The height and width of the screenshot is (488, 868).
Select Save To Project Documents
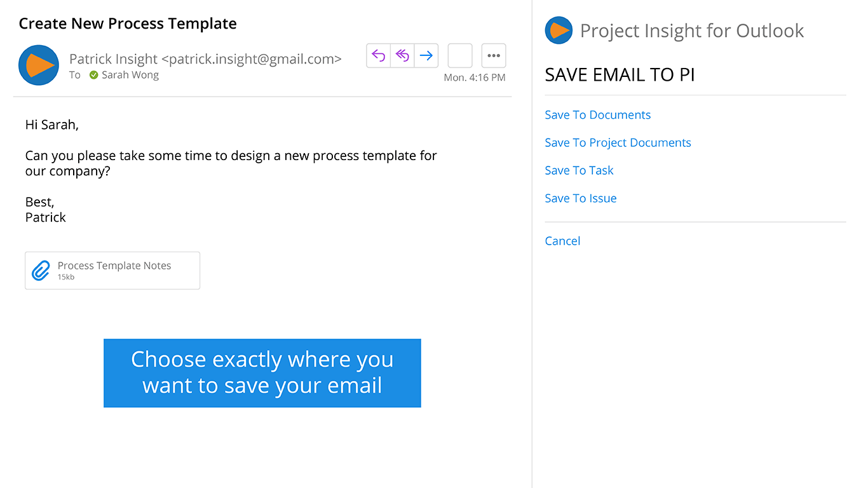pyautogui.click(x=618, y=143)
